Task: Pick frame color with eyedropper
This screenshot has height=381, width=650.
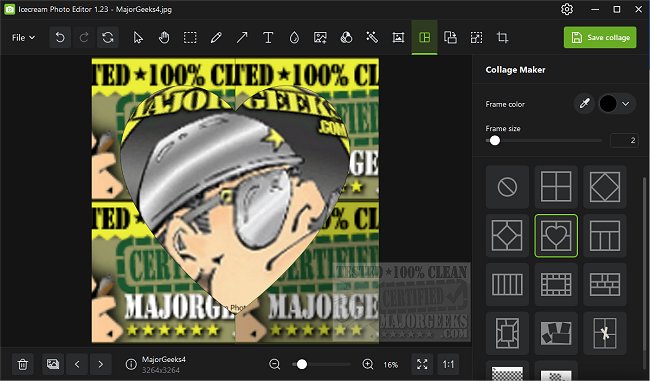Action: pyautogui.click(x=585, y=104)
